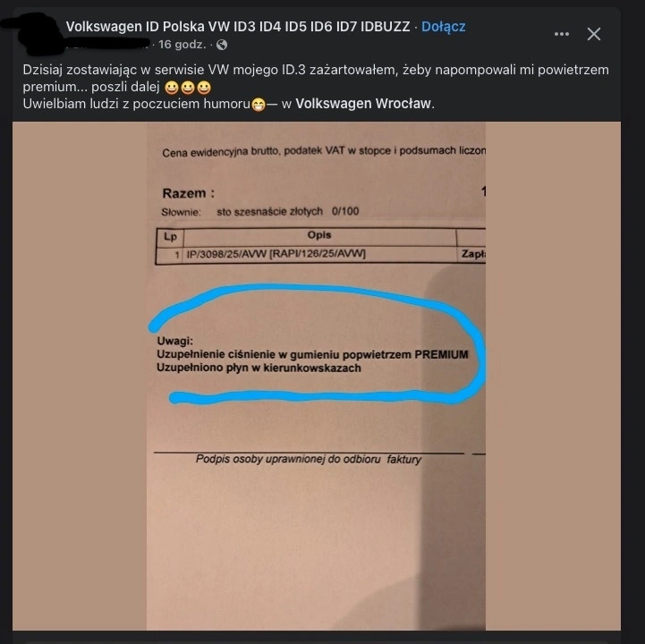Viewport: 645px width, 644px height.
Task: Click the 'Podpis osoby uprawnionej' signature caption
Action: (x=308, y=459)
